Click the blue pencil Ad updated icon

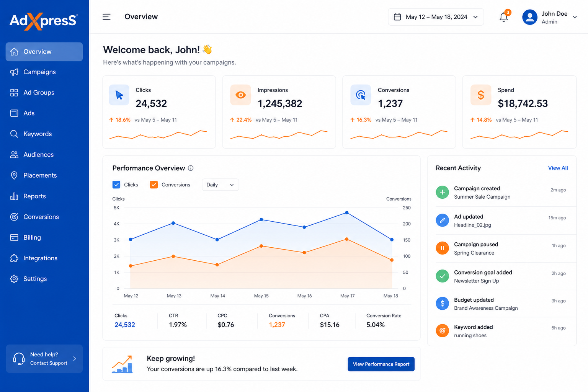pyautogui.click(x=443, y=220)
